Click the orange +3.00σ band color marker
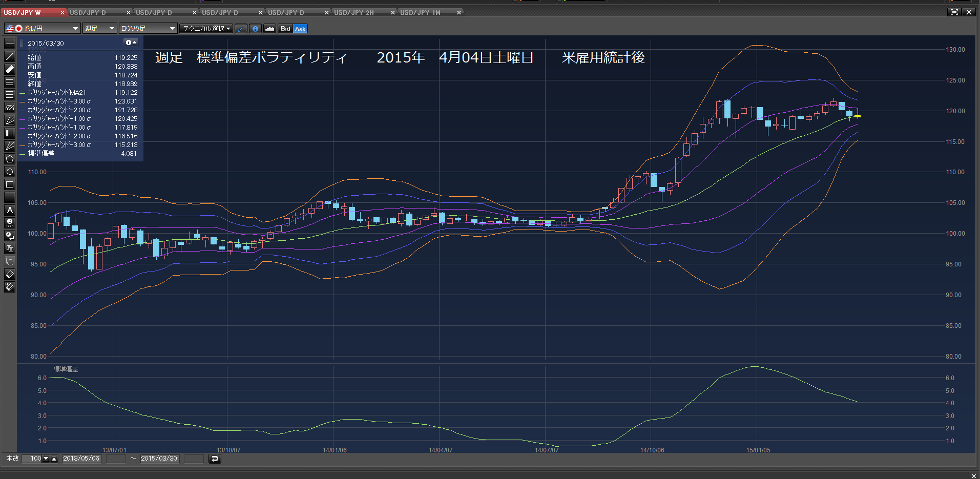The height and width of the screenshot is (479, 980). (22, 101)
